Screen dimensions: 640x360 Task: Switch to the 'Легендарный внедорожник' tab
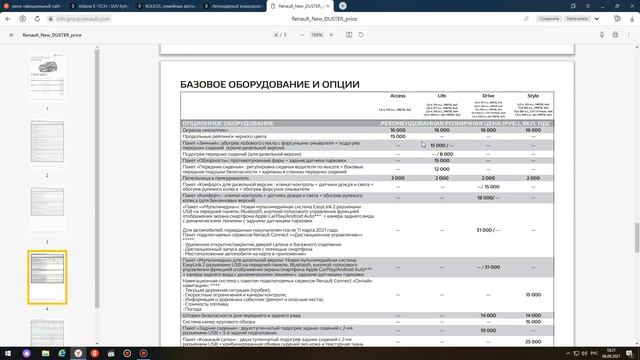tap(233, 6)
